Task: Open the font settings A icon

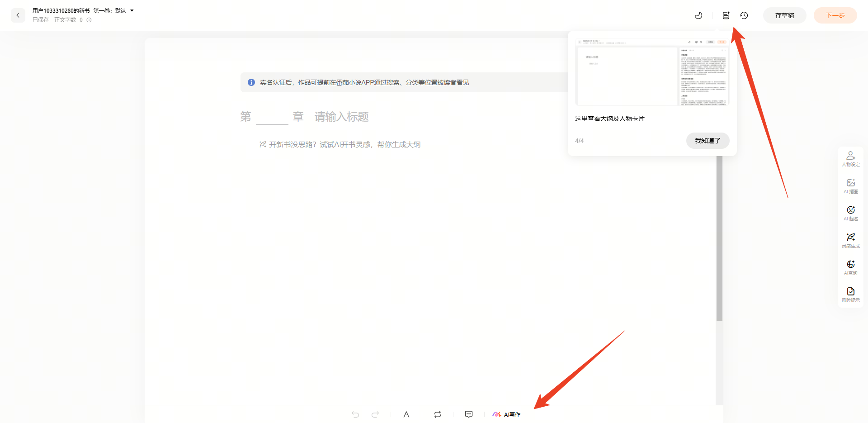Action: 406,414
